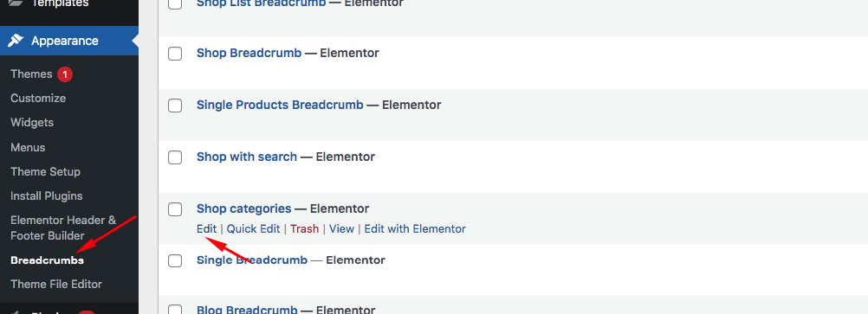Tick the Shop Breadcrumb checkbox
Image resolution: width=868 pixels, height=314 pixels.
175,54
